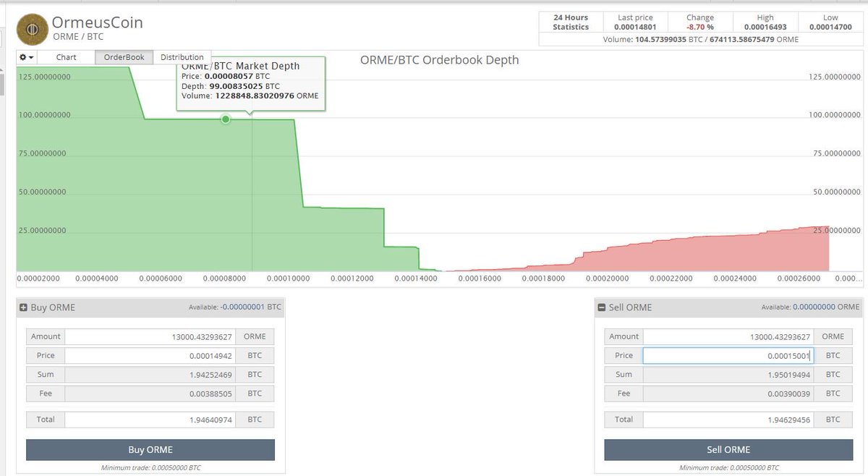868x476 pixels.
Task: Click the Sell ORME Fee field
Action: [x=728, y=394]
